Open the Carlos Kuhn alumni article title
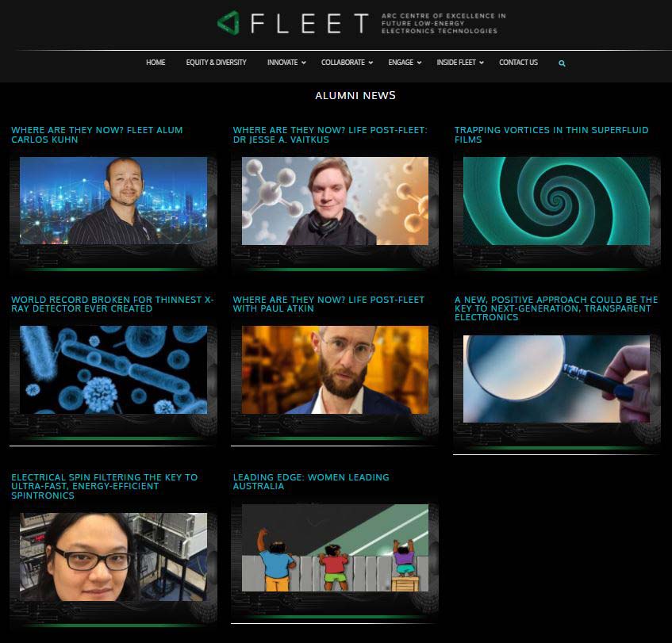This screenshot has height=643, width=672. pos(97,135)
